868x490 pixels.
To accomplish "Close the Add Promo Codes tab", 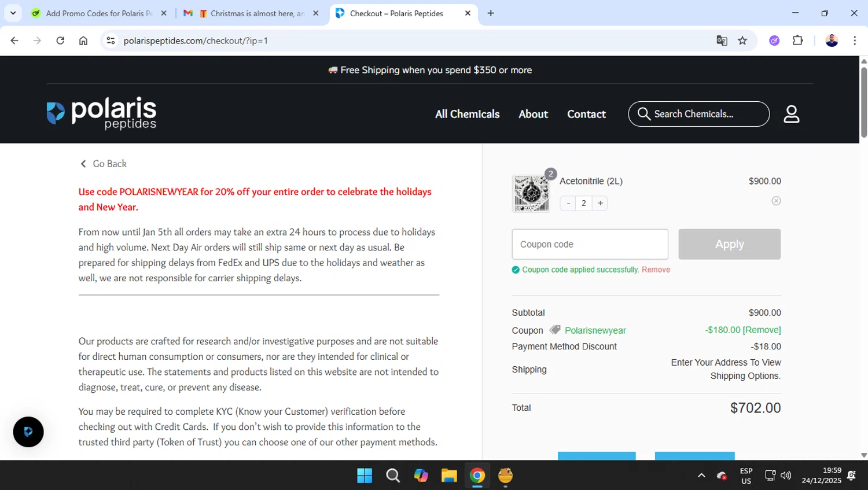I will (164, 13).
